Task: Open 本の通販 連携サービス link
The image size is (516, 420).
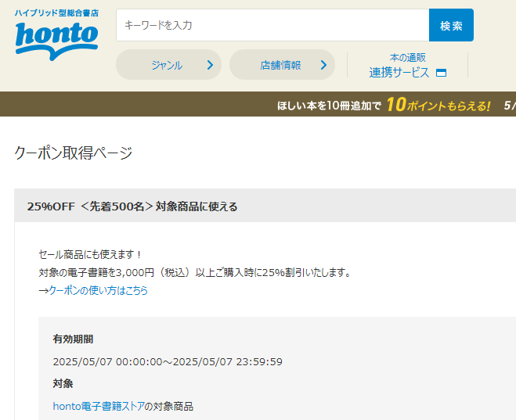Action: (x=407, y=66)
